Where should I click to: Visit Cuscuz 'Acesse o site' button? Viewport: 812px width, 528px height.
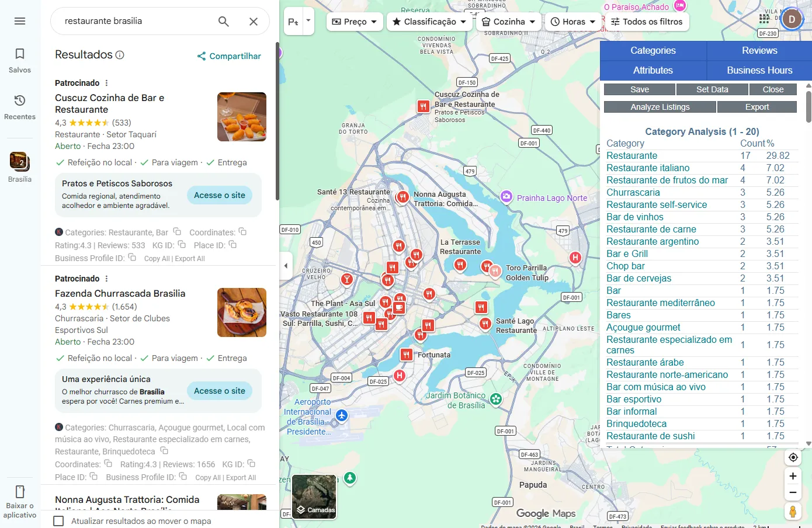tap(220, 195)
